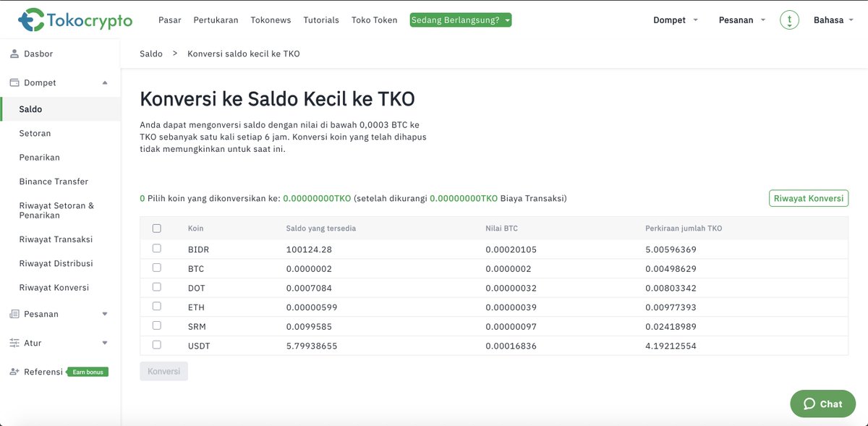Open the Bahasa language dropdown
868x426 pixels.
coord(833,20)
